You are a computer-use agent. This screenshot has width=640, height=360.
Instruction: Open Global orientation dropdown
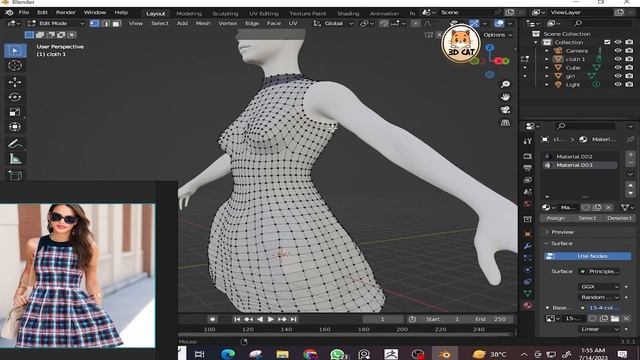(333, 24)
